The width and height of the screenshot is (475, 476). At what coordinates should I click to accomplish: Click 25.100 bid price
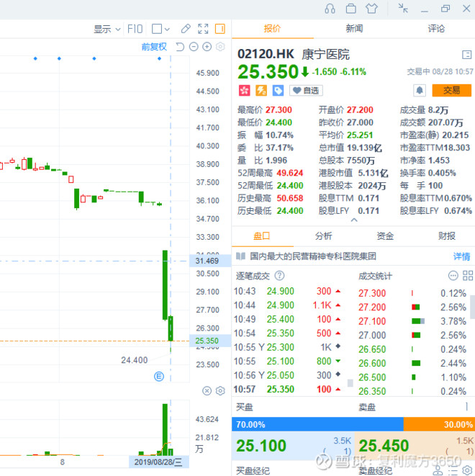(261, 446)
